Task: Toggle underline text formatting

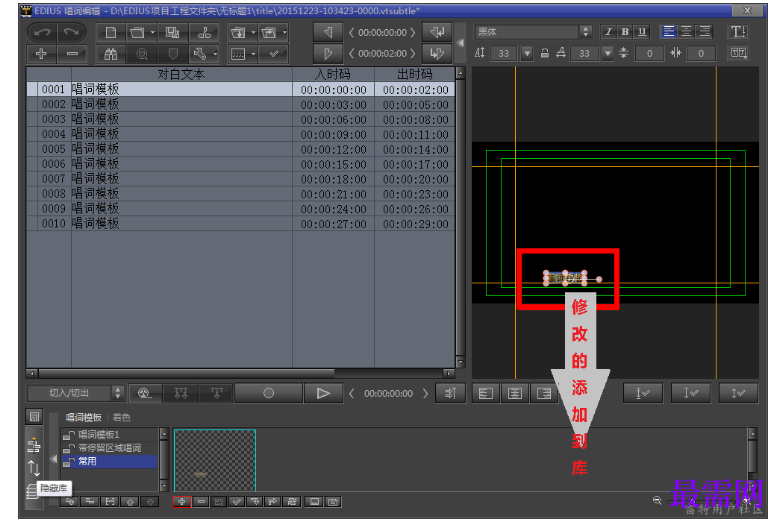Action: 642,31
